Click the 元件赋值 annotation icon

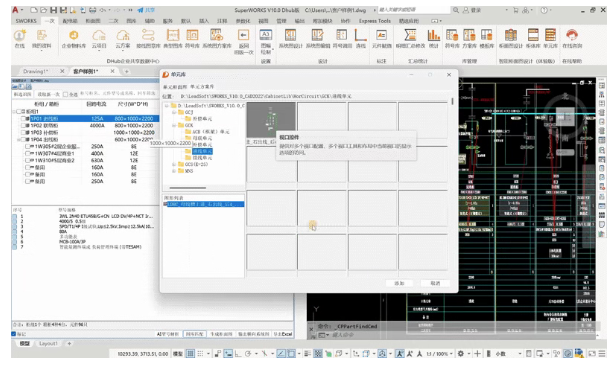(381, 36)
